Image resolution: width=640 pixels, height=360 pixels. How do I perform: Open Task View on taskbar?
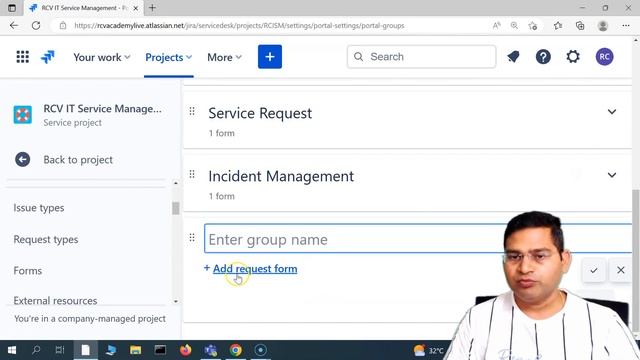60,350
